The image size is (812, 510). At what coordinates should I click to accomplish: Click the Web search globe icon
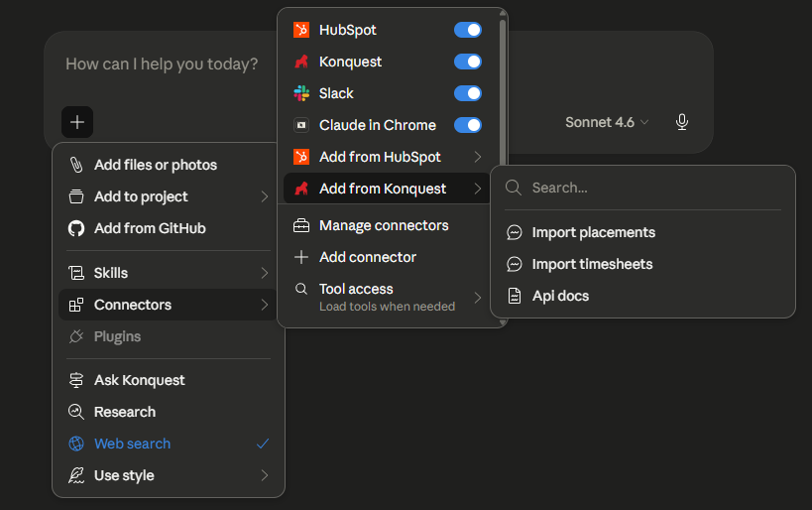pos(76,444)
